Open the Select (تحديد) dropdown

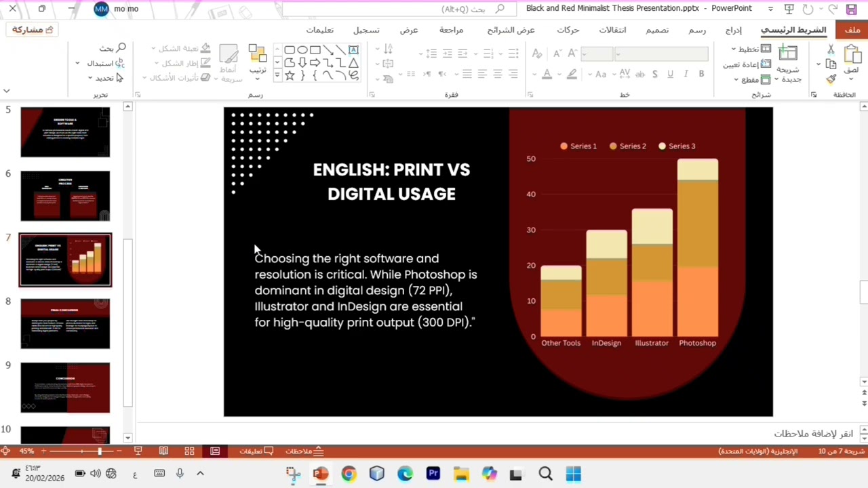tap(105, 78)
